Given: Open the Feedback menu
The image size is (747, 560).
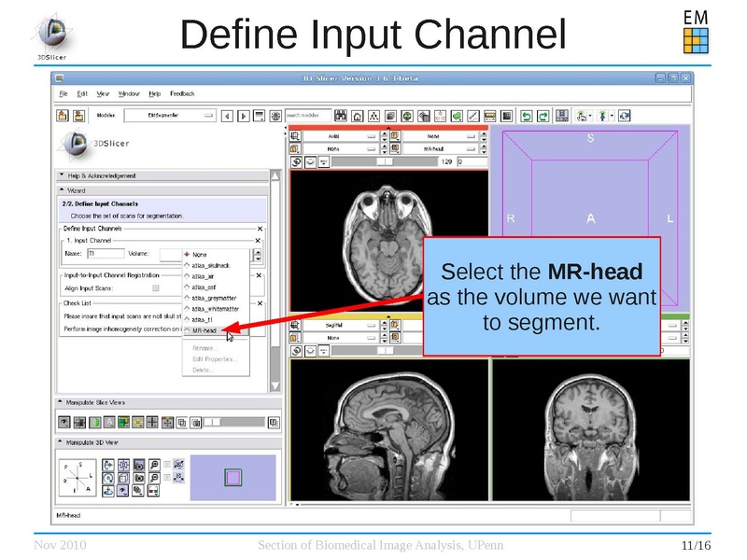Looking at the screenshot, I should [x=181, y=94].
